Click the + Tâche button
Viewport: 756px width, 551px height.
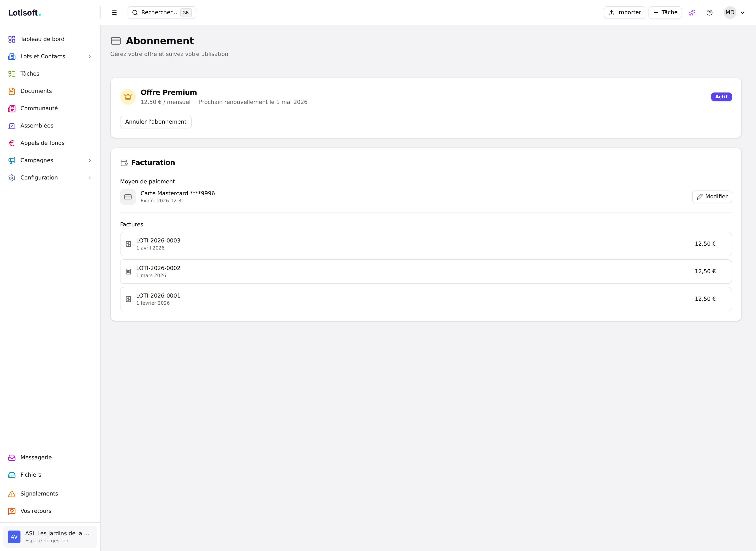click(665, 13)
